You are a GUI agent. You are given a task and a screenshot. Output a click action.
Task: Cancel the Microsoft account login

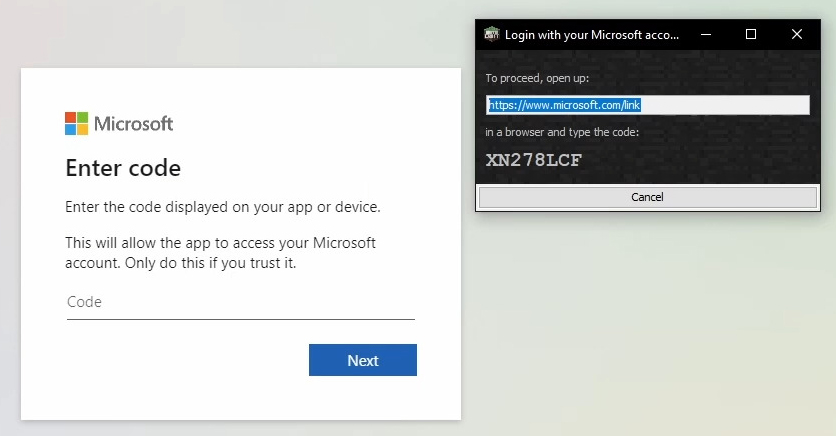click(x=647, y=197)
